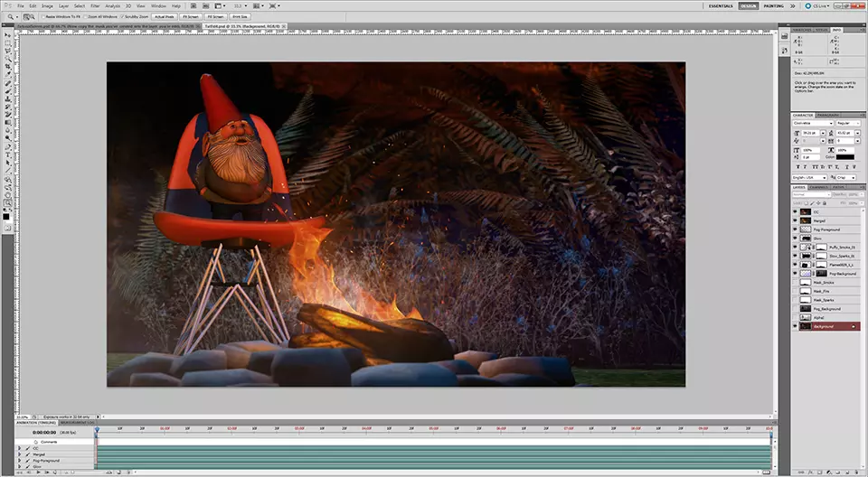Screen dimensions: 868x477
Task: Expand the CC track in the timeline
Action: 20,447
